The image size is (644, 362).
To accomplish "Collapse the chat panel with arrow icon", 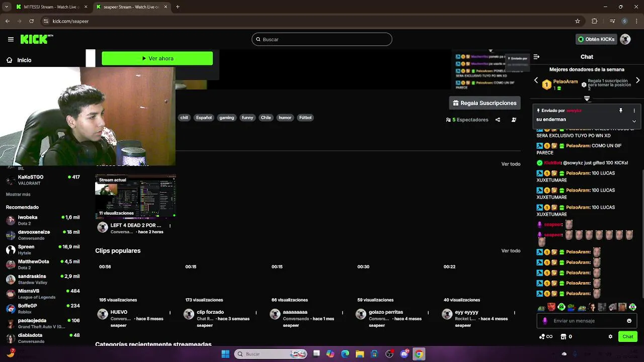I will pyautogui.click(x=536, y=57).
